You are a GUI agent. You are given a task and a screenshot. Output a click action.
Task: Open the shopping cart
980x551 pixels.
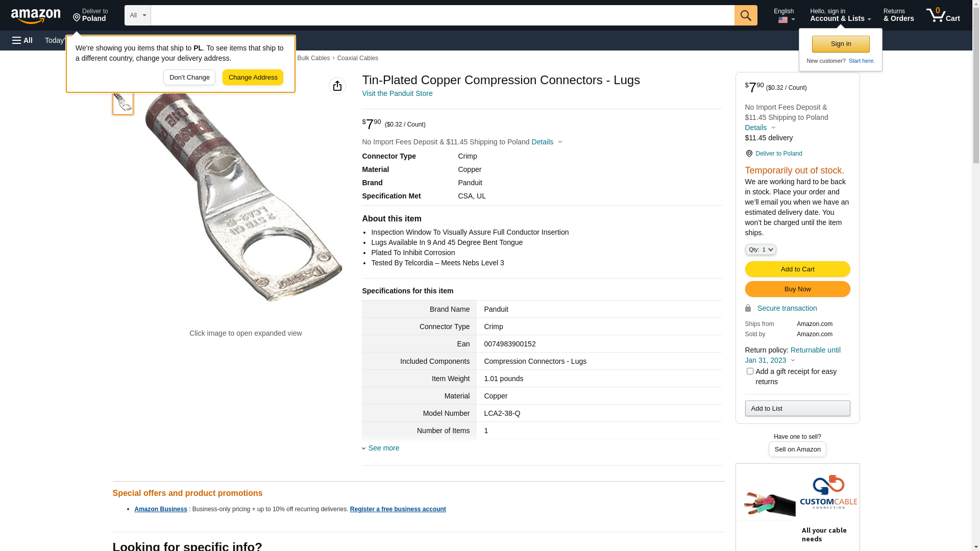[x=943, y=15]
